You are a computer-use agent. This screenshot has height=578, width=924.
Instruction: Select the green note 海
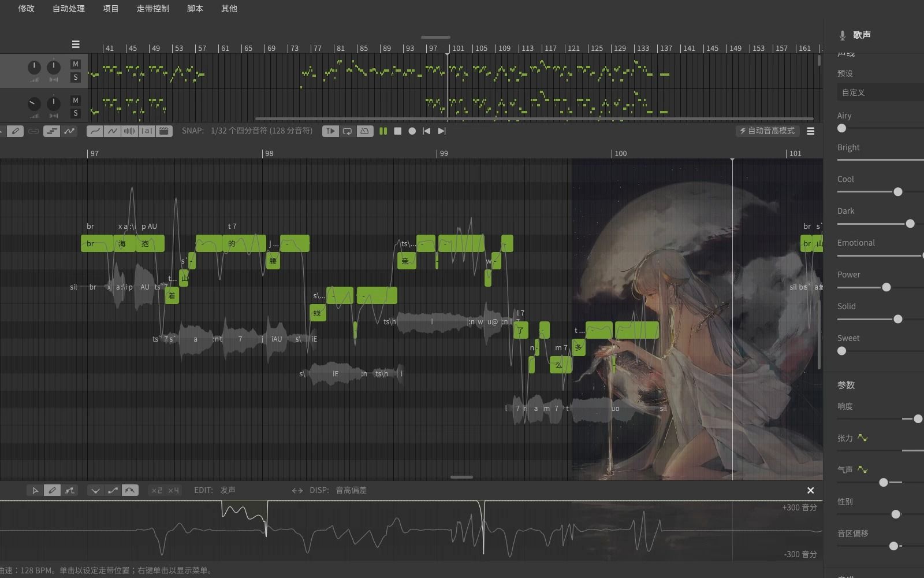tap(124, 243)
